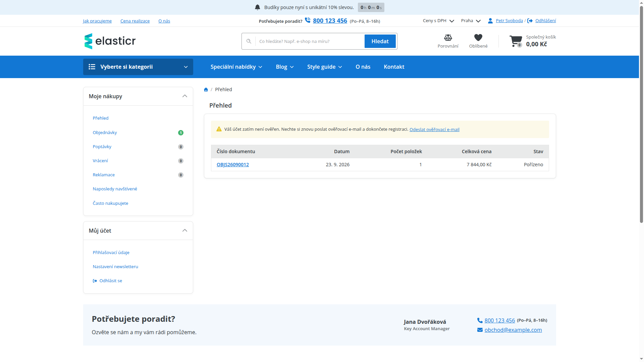Click the search magnifier icon
The height and width of the screenshot is (362, 644).
[x=249, y=41]
